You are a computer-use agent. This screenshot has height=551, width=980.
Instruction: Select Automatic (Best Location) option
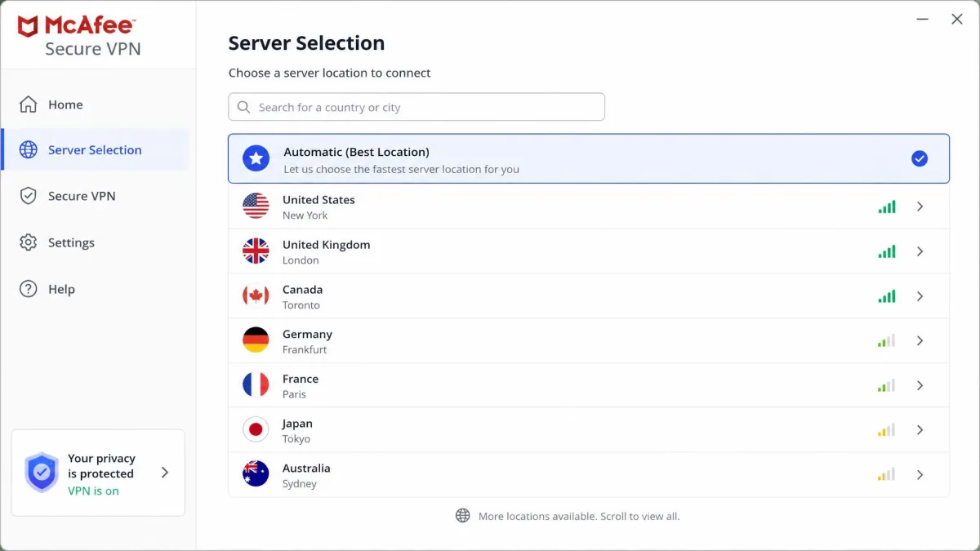(x=589, y=158)
